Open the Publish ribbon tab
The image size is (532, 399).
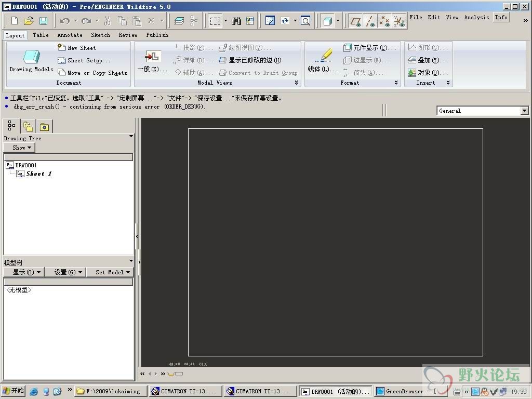click(157, 35)
